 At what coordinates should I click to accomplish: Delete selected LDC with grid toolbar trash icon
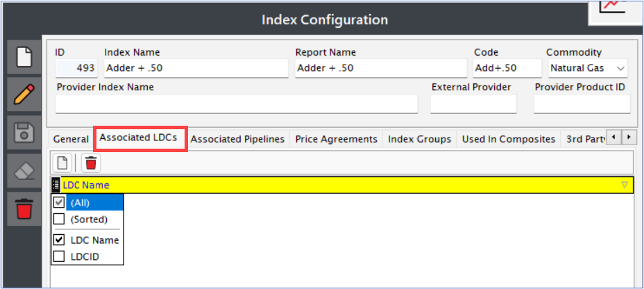pyautogui.click(x=91, y=163)
